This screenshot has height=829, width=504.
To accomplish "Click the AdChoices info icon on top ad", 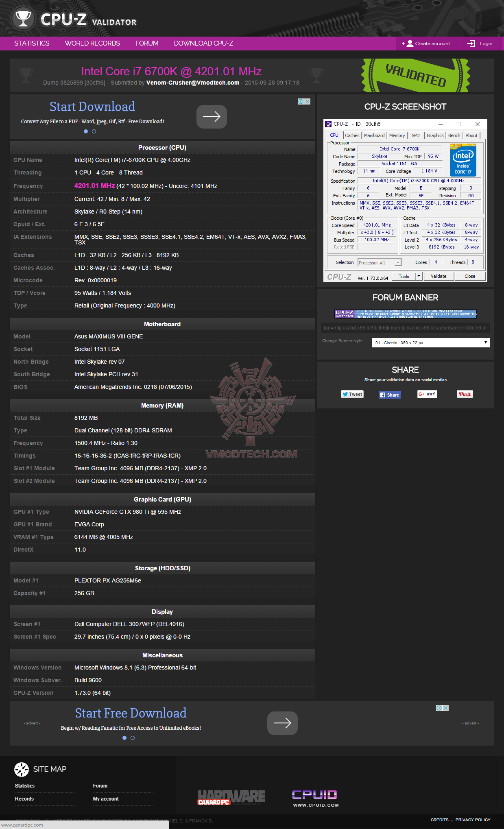I will pos(301,102).
